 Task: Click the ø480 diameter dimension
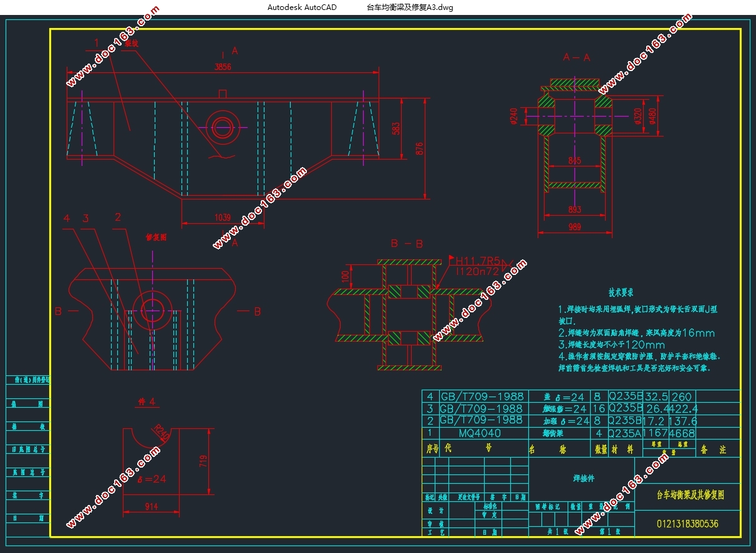click(654, 117)
